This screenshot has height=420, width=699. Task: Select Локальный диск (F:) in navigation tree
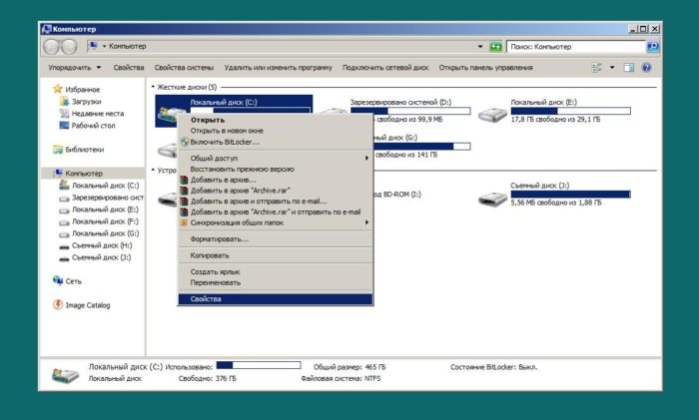pos(105,222)
